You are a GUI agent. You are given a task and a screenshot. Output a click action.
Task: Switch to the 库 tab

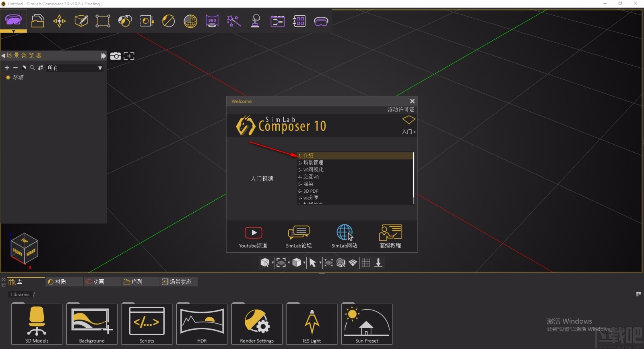pyautogui.click(x=26, y=282)
